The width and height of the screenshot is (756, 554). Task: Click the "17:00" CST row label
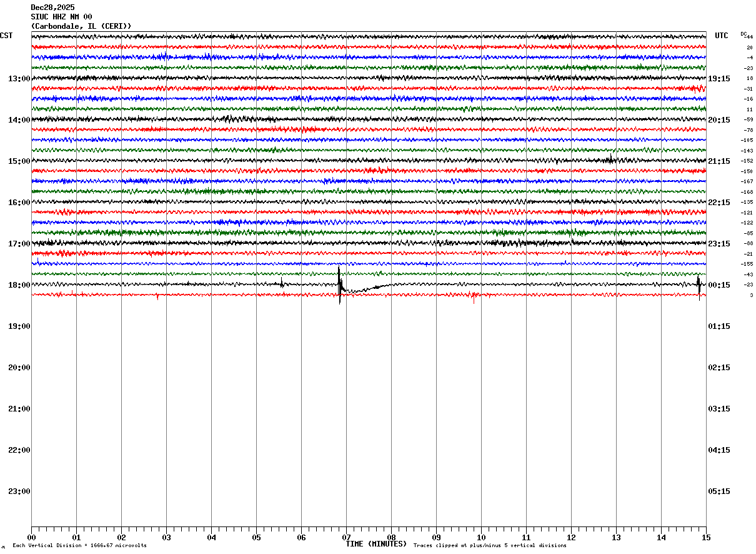19,244
